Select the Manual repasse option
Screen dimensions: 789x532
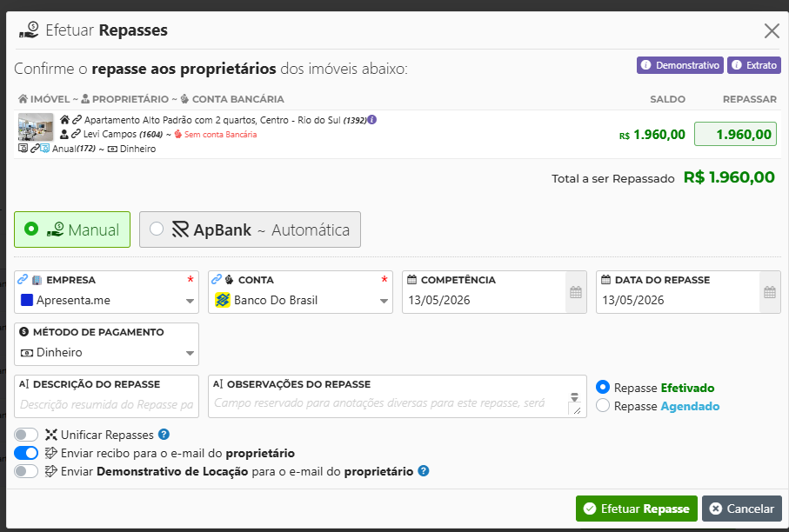pos(72,229)
